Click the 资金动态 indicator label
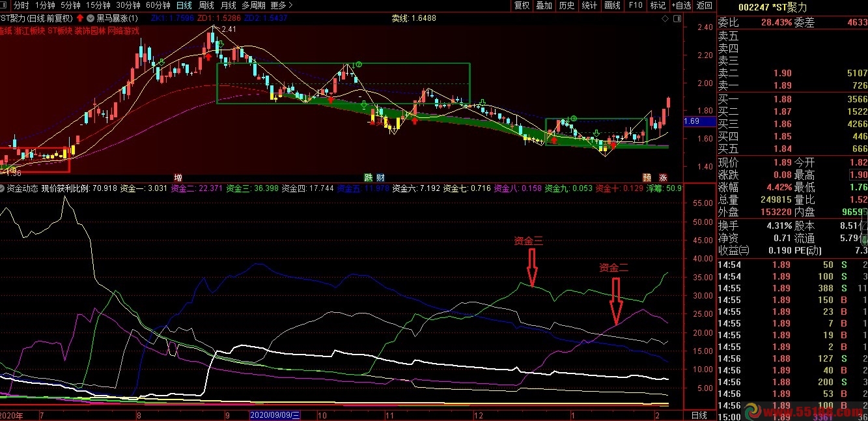Screen dimensions: 868x421 coord(23,188)
